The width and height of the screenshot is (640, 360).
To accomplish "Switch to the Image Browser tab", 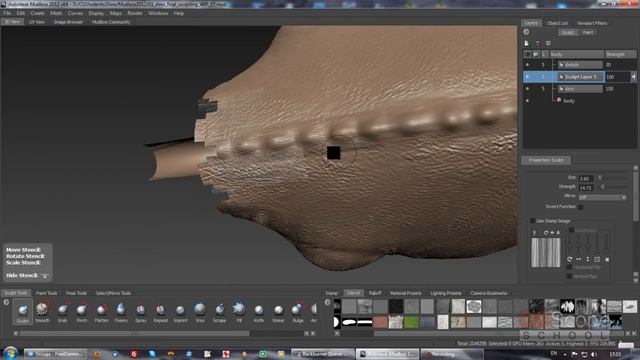I will point(68,22).
